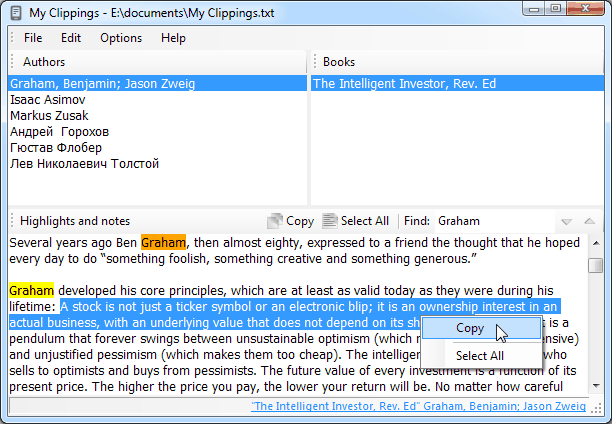Click the Highlights and notes panel label
The height and width of the screenshot is (424, 612).
click(75, 221)
